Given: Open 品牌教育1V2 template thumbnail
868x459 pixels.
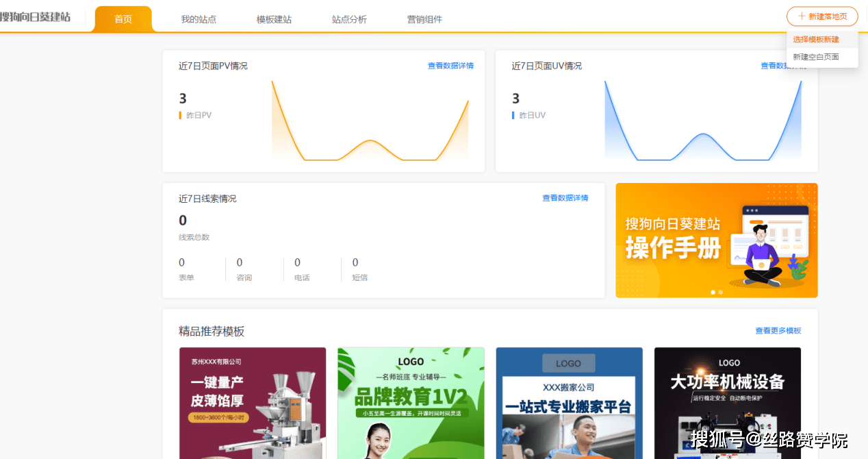Looking at the screenshot, I should pos(411,403).
